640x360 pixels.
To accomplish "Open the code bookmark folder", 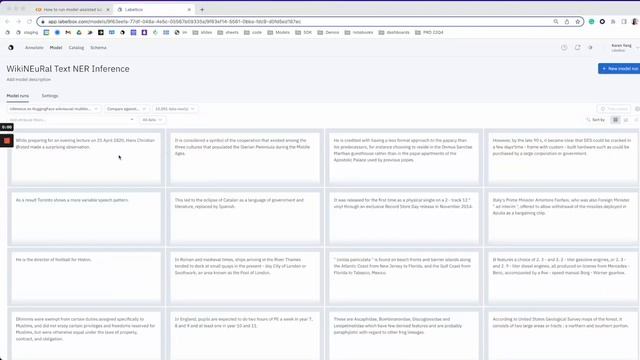I will (x=253, y=32).
